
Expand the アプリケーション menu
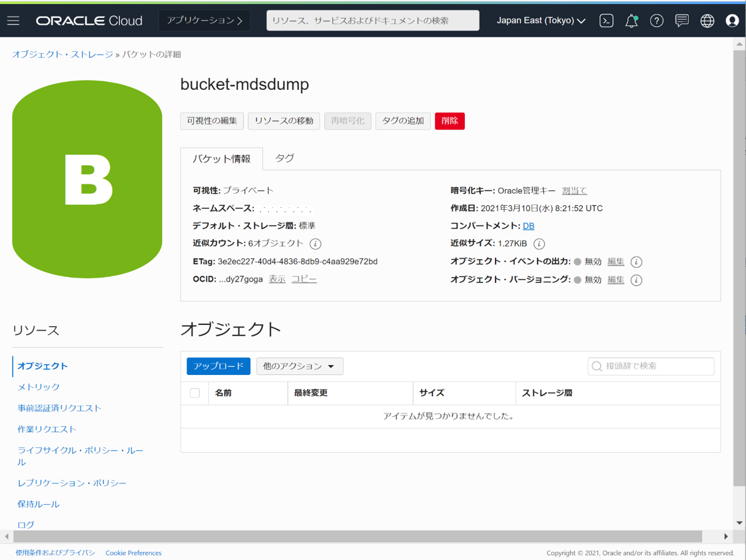pyautogui.click(x=204, y=21)
